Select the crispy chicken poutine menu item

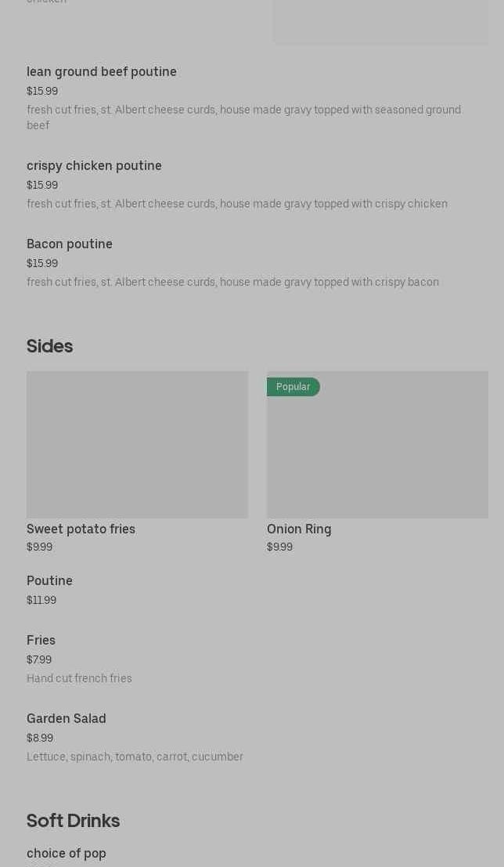pyautogui.click(x=94, y=166)
